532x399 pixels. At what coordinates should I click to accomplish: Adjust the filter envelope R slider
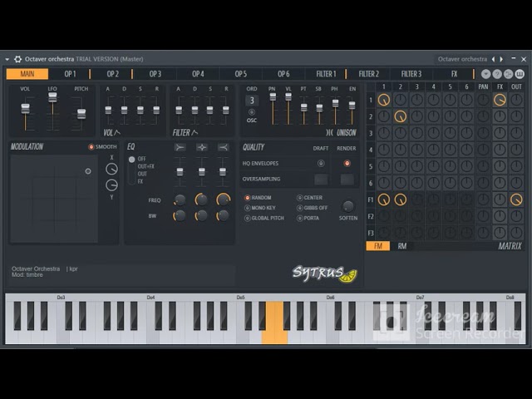[x=226, y=111]
